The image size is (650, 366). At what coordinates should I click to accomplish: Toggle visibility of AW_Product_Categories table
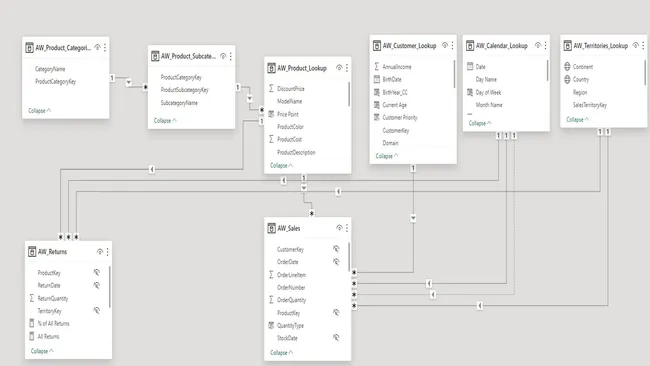click(x=97, y=47)
